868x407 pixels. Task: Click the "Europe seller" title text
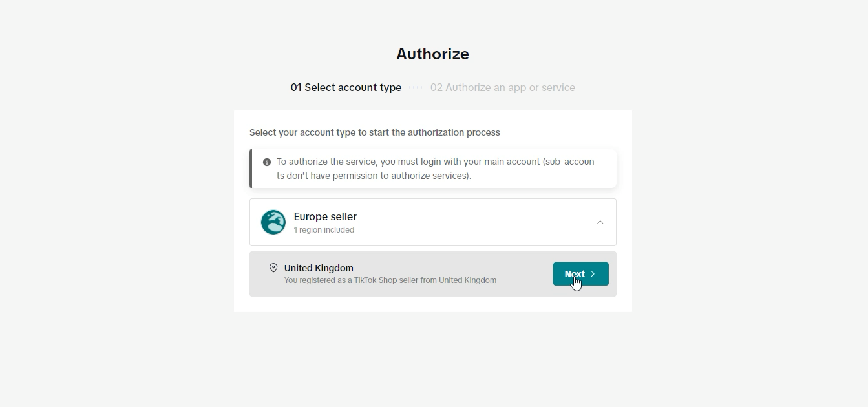coord(325,216)
